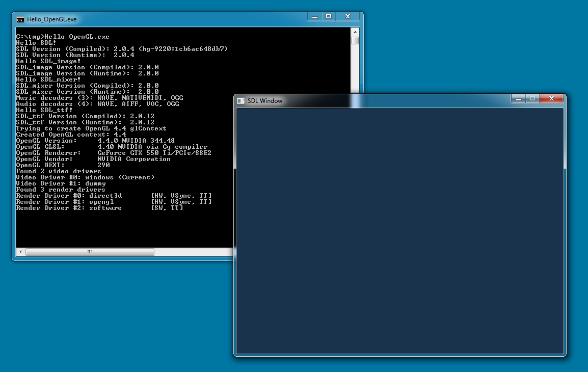
Task: Click 'Render Driver #2: software' line
Action: [100, 208]
